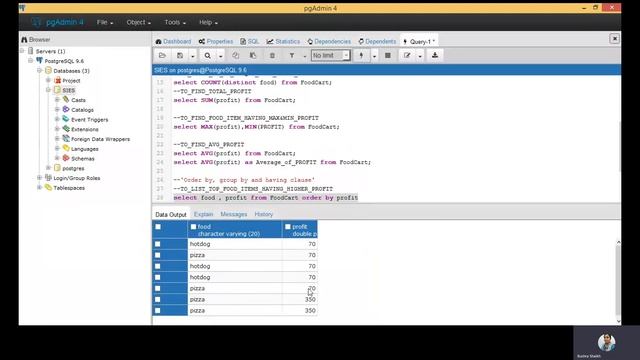Screen dimensions: 640x360
Task: Switch to the SQL tab
Action: (250, 41)
